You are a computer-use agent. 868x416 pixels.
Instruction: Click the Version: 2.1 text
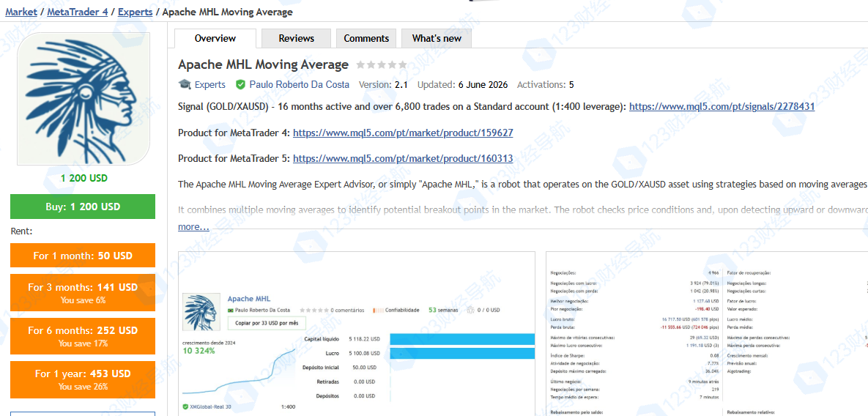(x=383, y=85)
